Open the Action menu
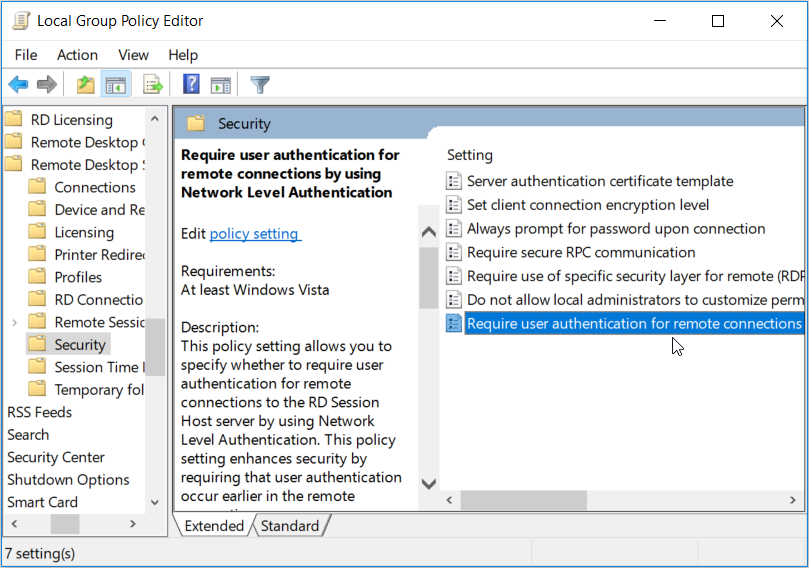809x568 pixels. [77, 55]
